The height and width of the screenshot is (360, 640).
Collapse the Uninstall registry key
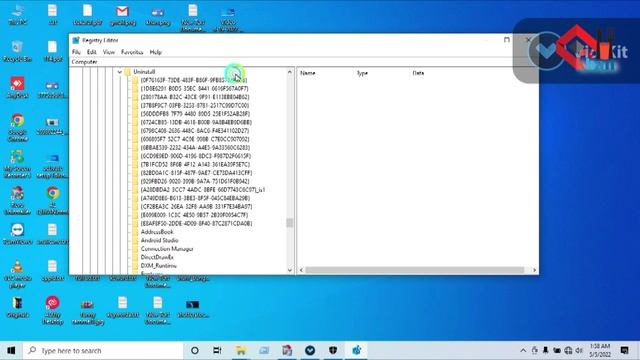click(120, 72)
